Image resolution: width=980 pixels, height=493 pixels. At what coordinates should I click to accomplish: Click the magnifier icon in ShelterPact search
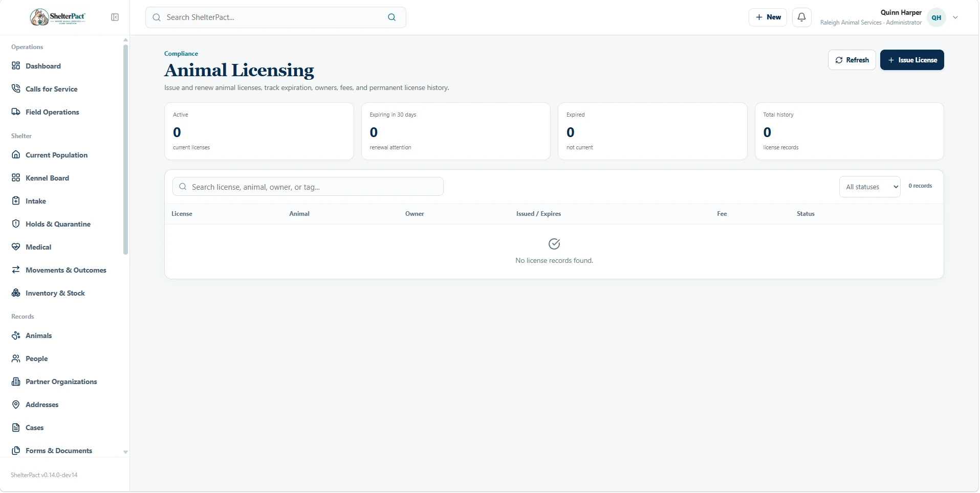coord(392,17)
